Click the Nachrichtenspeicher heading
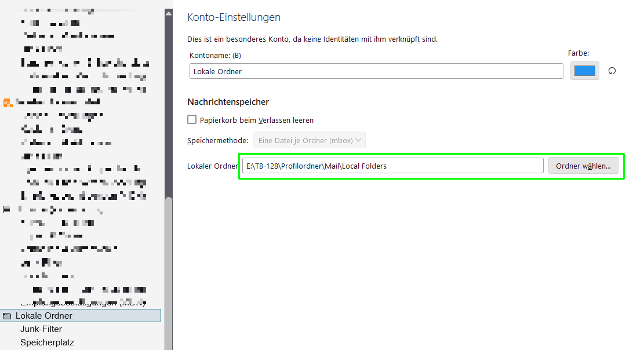Viewport: 644px width, 350px height. (x=228, y=102)
